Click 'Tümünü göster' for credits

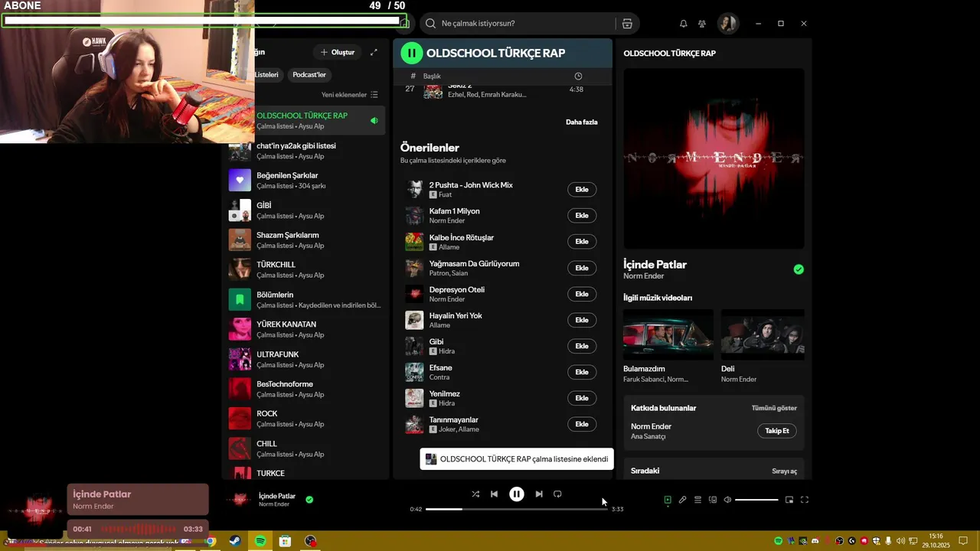pos(774,408)
